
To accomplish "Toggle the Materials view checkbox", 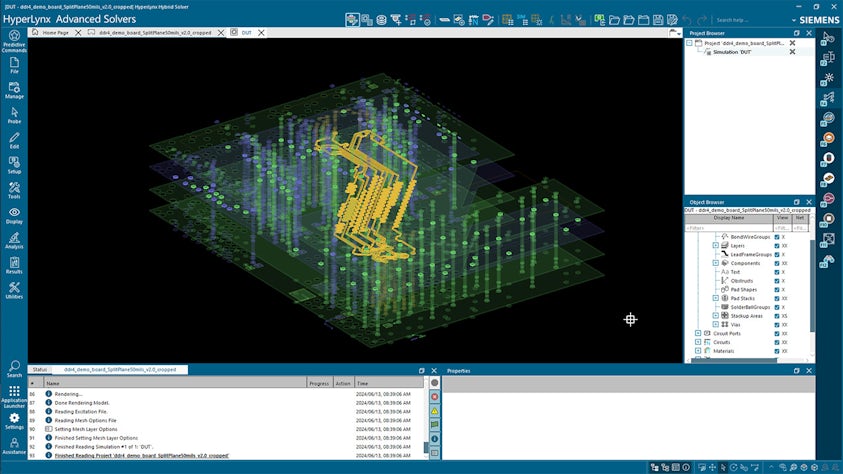I will pyautogui.click(x=777, y=351).
